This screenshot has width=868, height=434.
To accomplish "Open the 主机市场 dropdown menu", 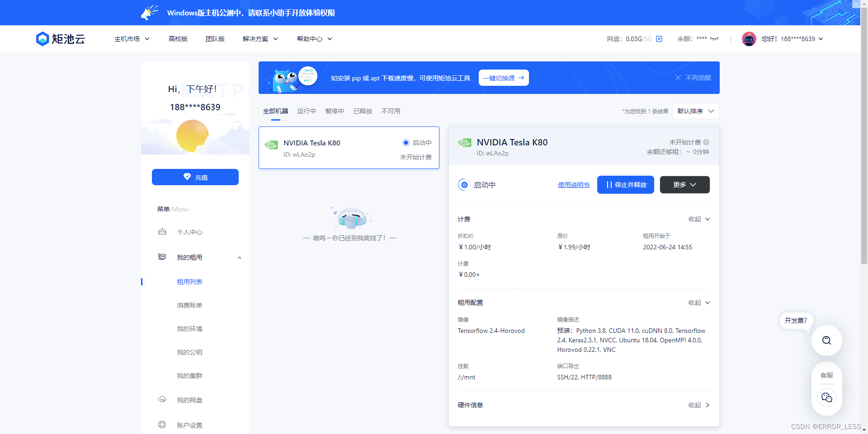I will point(132,39).
